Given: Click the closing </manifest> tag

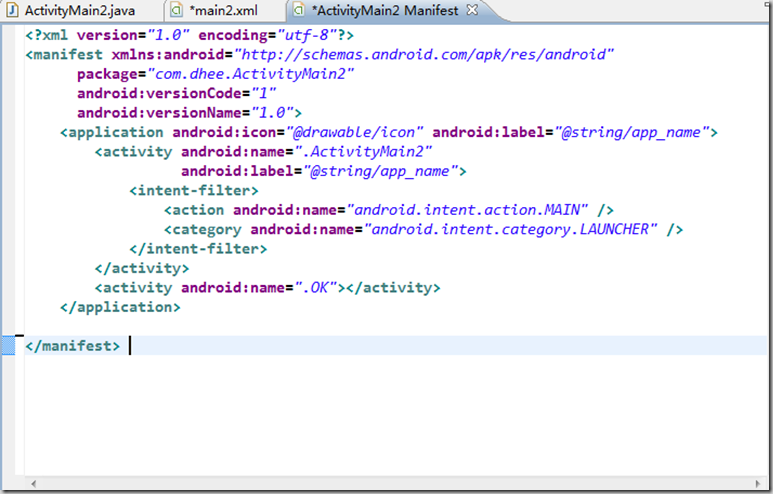Looking at the screenshot, I should 73,346.
